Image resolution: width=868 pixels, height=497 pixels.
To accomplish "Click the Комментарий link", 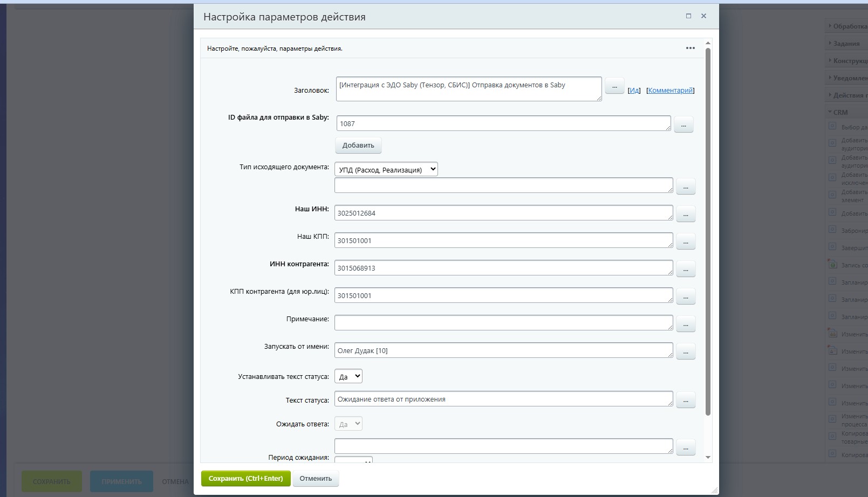I will click(671, 91).
